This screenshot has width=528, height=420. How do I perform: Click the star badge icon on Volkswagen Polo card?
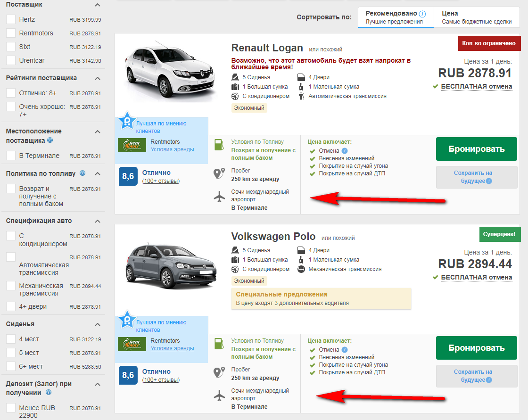127,320
